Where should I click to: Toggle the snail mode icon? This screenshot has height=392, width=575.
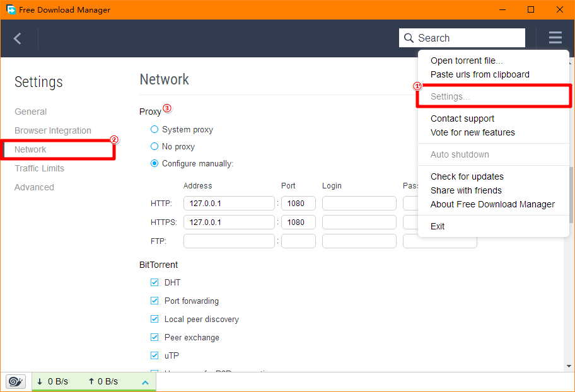pos(15,381)
